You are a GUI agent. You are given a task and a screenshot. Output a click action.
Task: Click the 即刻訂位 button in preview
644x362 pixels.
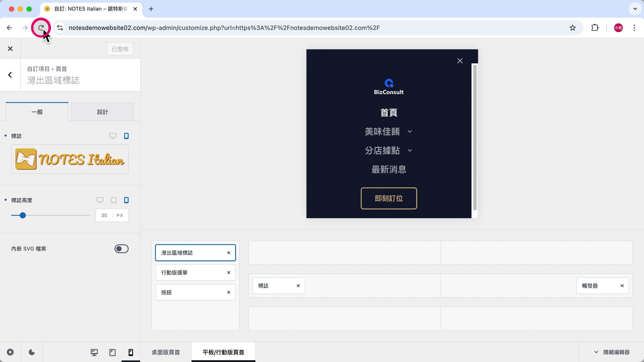point(389,198)
